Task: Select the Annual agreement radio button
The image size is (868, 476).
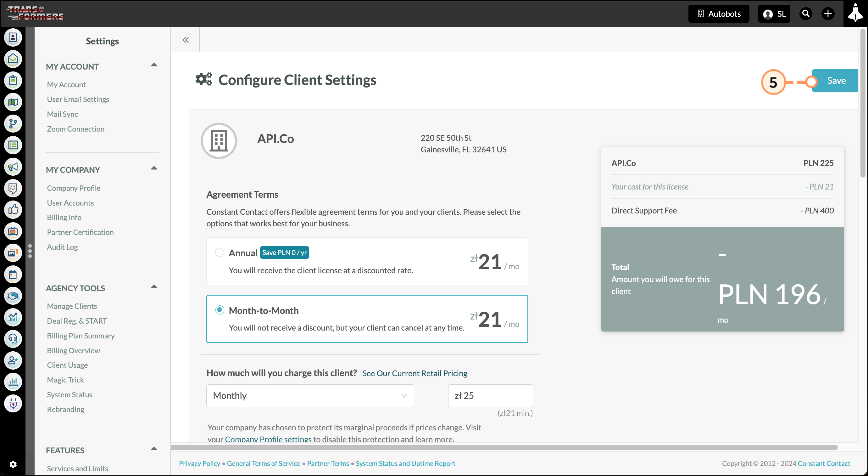Action: tap(220, 252)
